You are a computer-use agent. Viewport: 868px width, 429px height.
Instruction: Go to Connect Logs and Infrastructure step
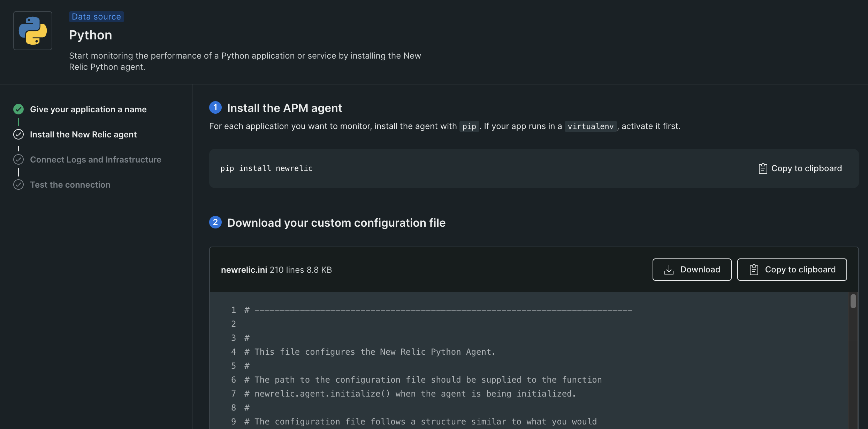coord(96,159)
